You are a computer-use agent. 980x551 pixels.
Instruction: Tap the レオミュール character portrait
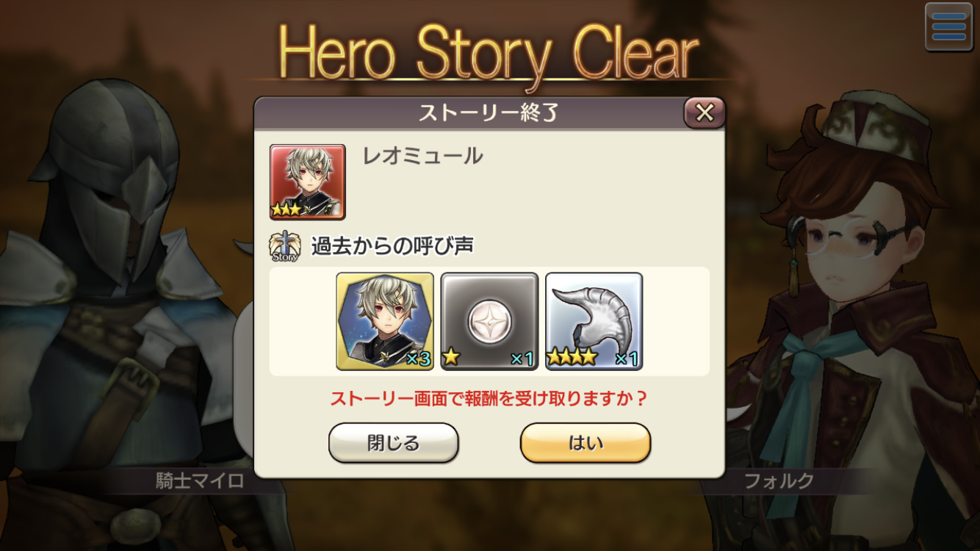click(x=308, y=181)
